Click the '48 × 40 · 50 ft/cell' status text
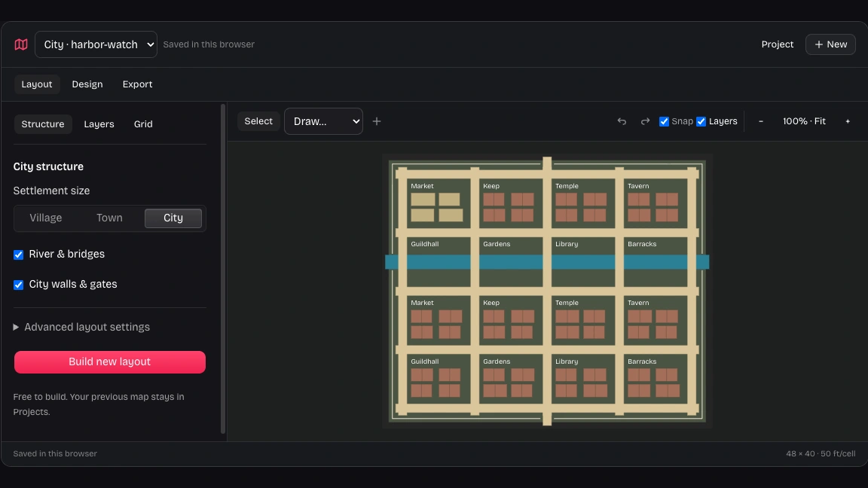The width and height of the screenshot is (868, 488). click(x=821, y=453)
